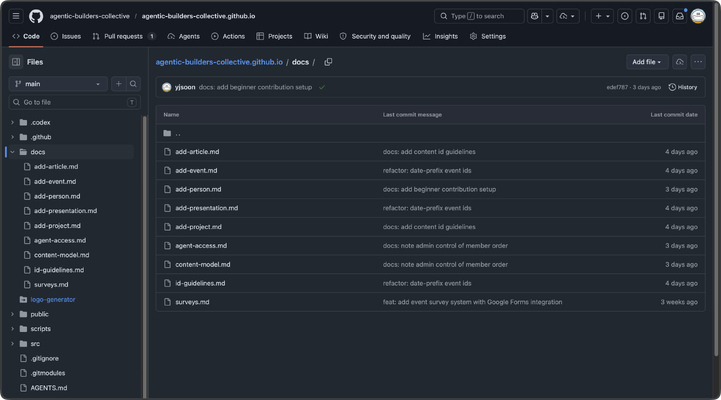Expand the .github folder
Viewport: 721px width, 400px height.
tap(12, 137)
